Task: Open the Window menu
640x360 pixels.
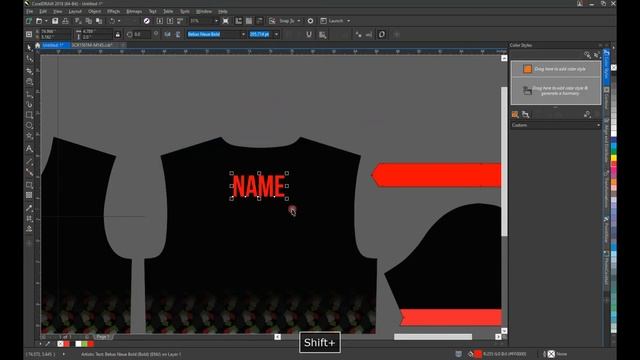Action: coord(204,11)
